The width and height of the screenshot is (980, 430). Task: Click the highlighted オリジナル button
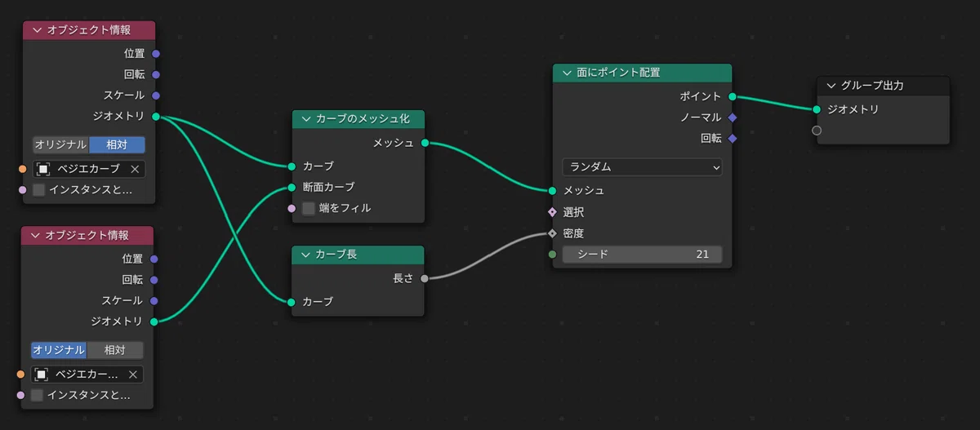tap(59, 349)
